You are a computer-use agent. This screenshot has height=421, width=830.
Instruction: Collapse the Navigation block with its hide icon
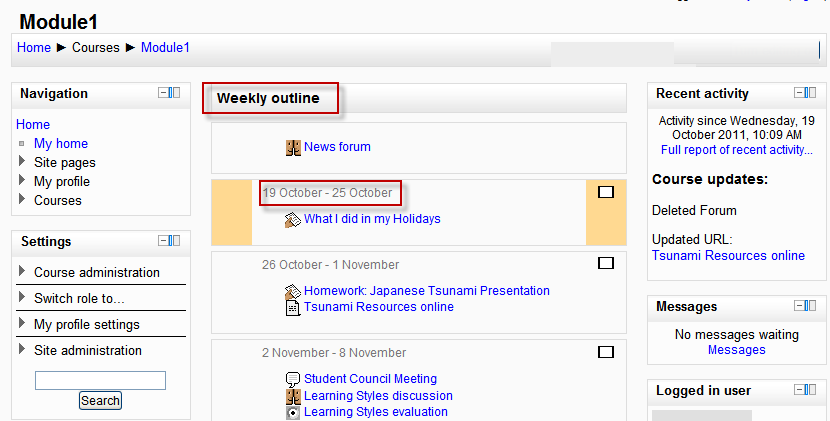coord(163,93)
